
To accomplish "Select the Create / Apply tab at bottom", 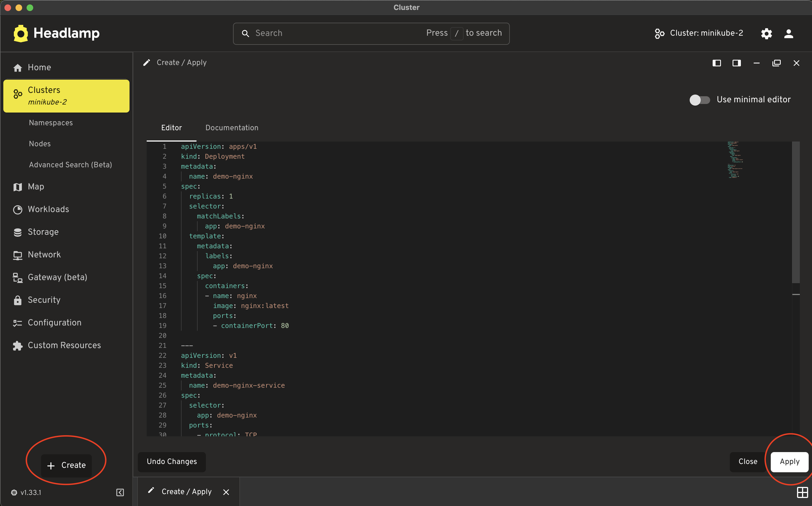I will 187,491.
